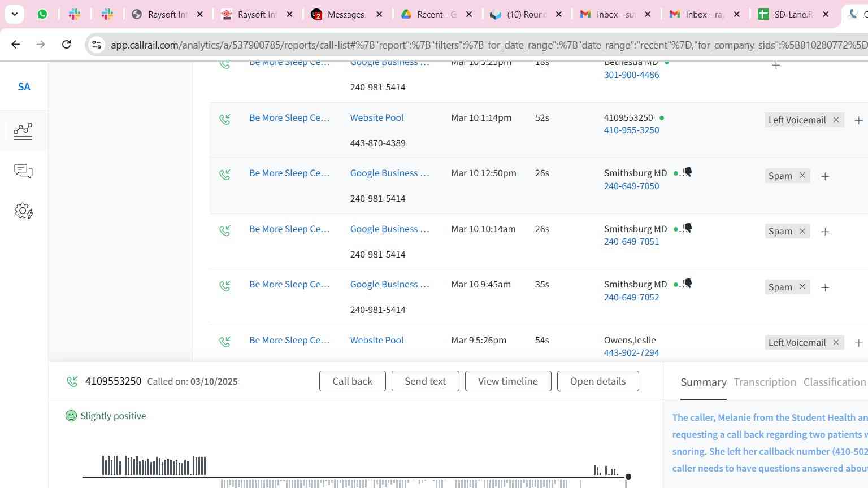View site information icon in address bar
Screen dimensions: 868x488
[97, 45]
